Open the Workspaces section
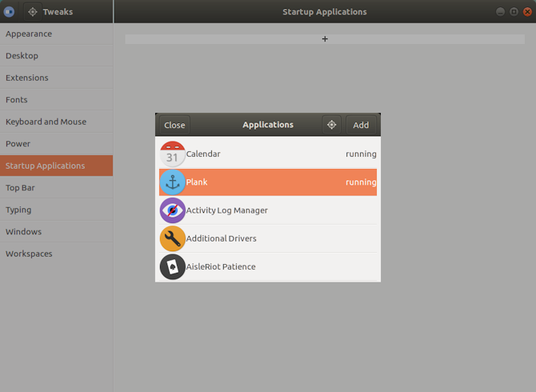 pos(57,254)
